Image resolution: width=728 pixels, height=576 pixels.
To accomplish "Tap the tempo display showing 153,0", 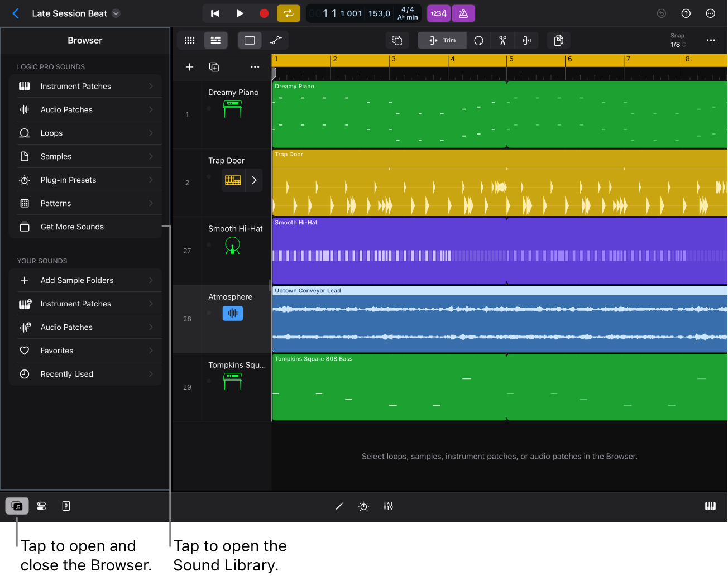I will coord(379,13).
